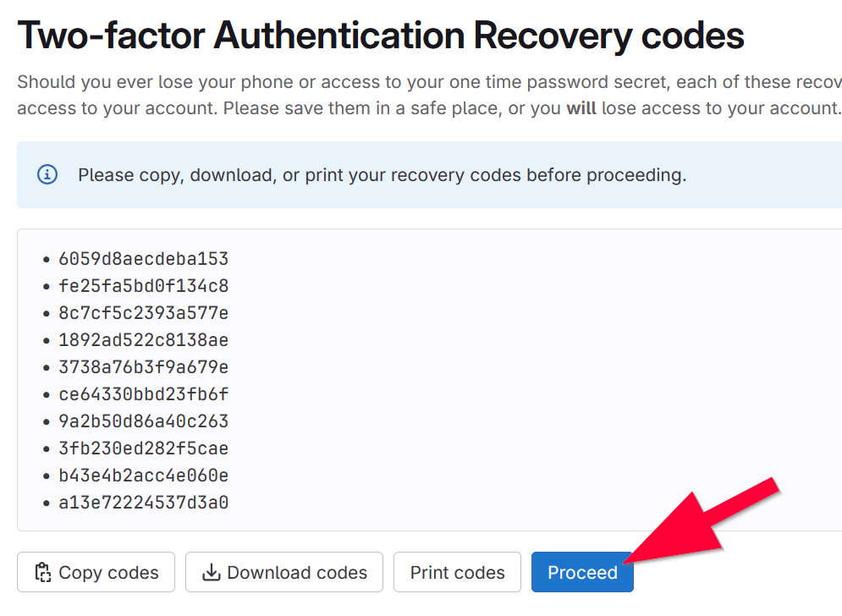Click the Print codes button
This screenshot has width=842, height=616.
(x=457, y=573)
